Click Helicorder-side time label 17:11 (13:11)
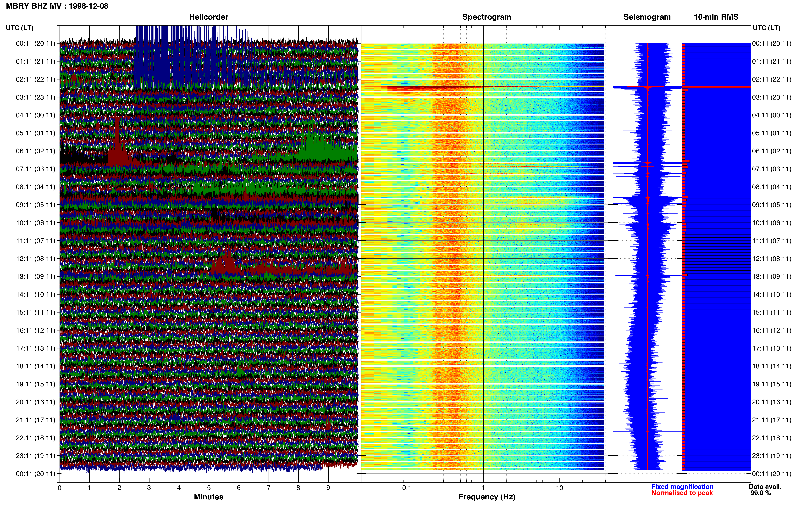Image resolution: width=812 pixels, height=508 pixels. point(36,348)
